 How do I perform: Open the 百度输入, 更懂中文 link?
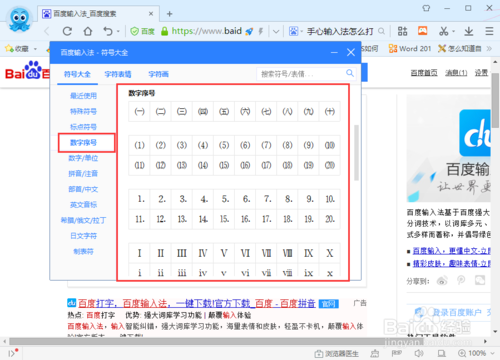click(451, 251)
